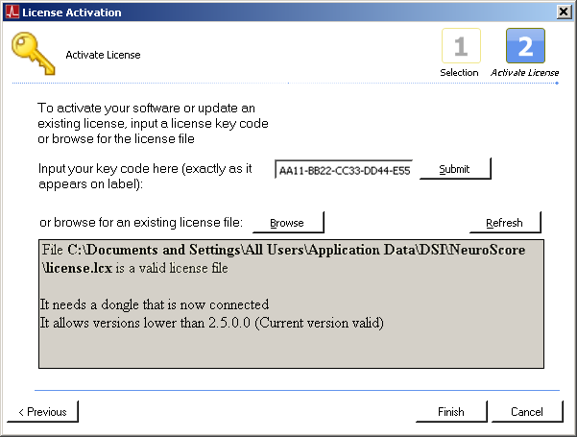Click the Activate License step label
Image resolution: width=579 pixels, height=439 pixels.
525,73
